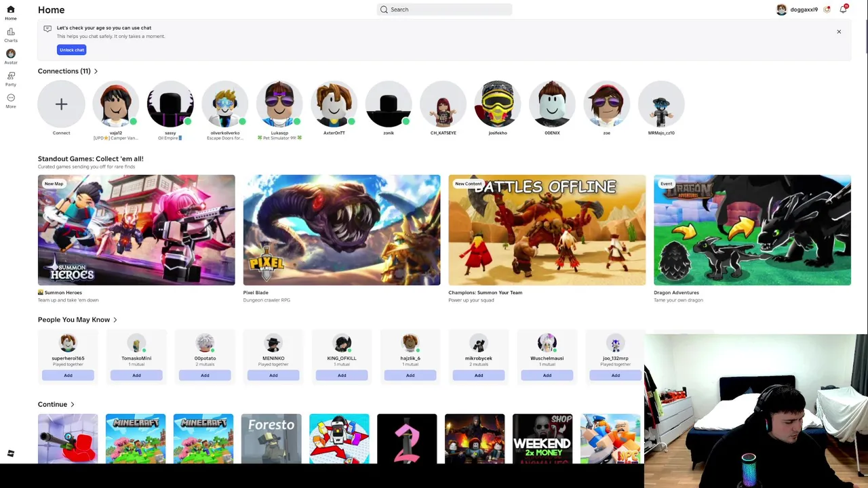This screenshot has width=868, height=488.
Task: Open the Champions: Summon Your Team thumbnail
Action: coord(547,230)
